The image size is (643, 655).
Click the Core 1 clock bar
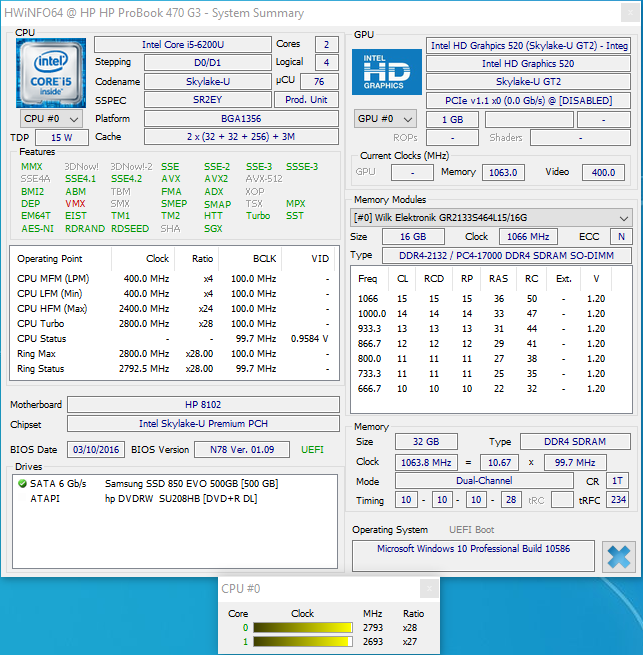[302, 641]
